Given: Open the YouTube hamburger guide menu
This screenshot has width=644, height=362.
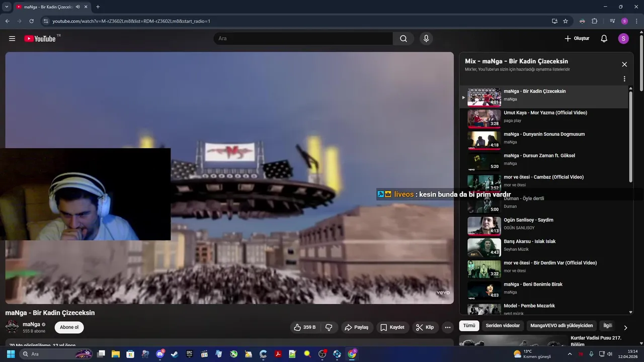Looking at the screenshot, I should [x=12, y=39].
